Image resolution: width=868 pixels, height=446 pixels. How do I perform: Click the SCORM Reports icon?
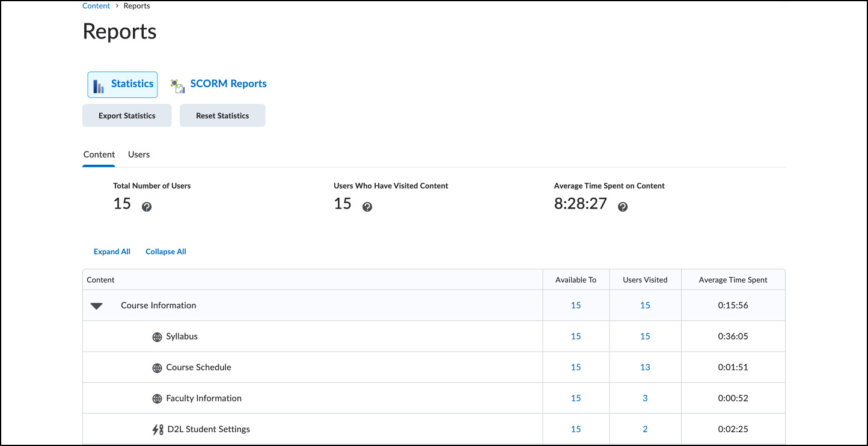point(177,86)
